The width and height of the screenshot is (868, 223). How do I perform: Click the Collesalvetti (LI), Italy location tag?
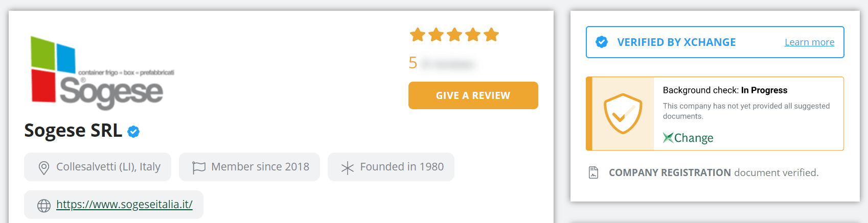point(98,167)
